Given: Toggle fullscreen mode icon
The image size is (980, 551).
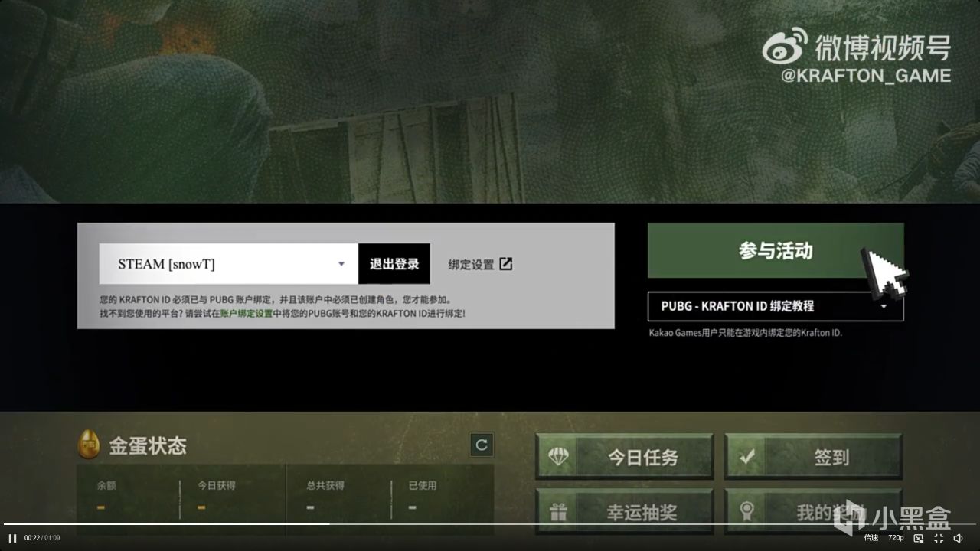Looking at the screenshot, I should 939,538.
